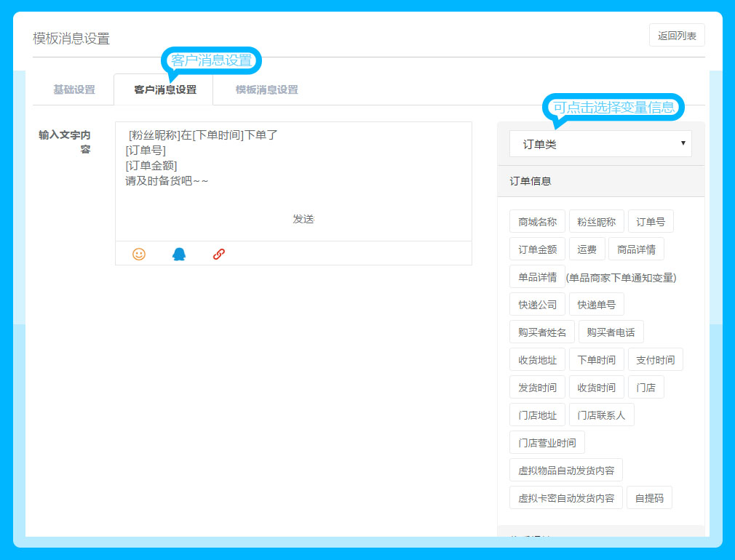This screenshot has width=735, height=560.
Task: Insert the 收货地址 variable
Action: pos(537,360)
